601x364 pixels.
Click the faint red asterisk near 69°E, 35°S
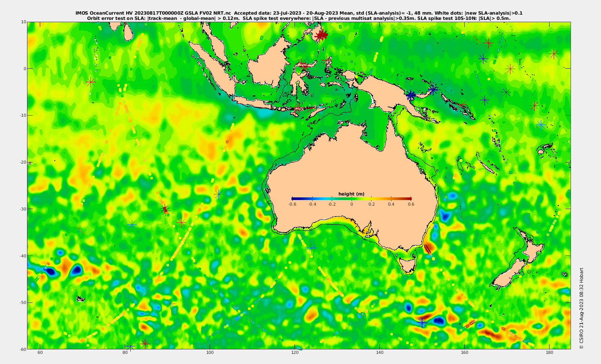pos(81,230)
